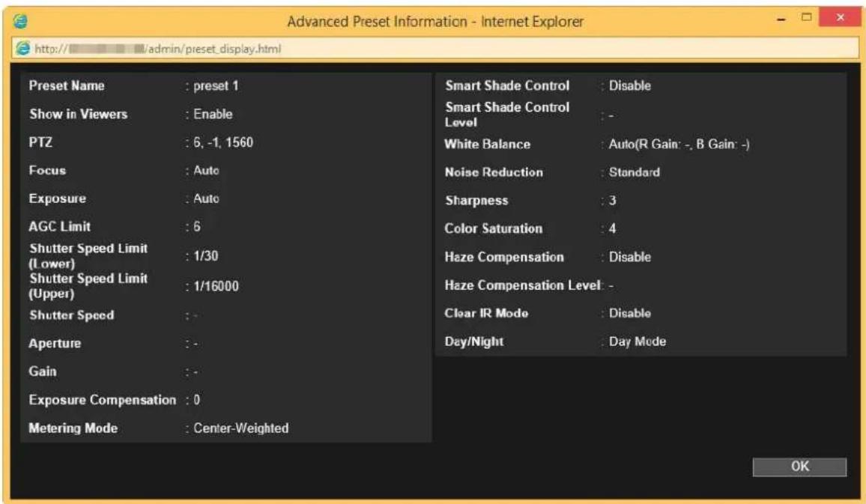Click the Show in Viewers label

(x=79, y=115)
